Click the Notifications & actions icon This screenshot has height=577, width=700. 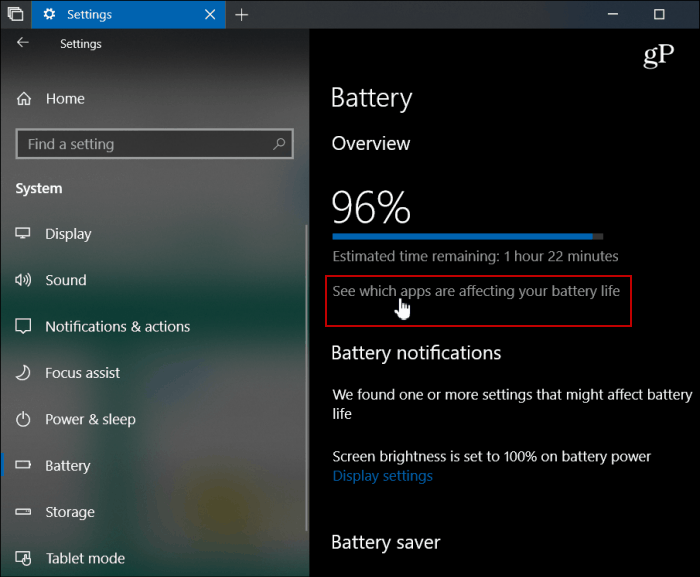coord(23,326)
